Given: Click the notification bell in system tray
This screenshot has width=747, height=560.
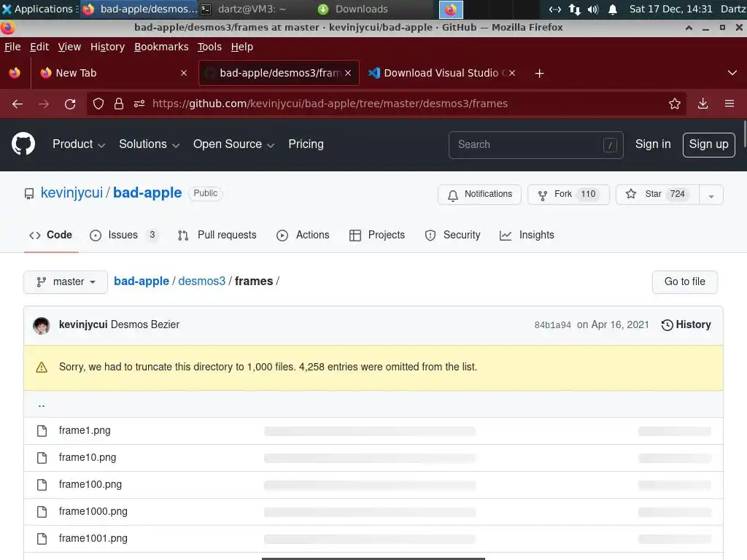Looking at the screenshot, I should pos(613,9).
